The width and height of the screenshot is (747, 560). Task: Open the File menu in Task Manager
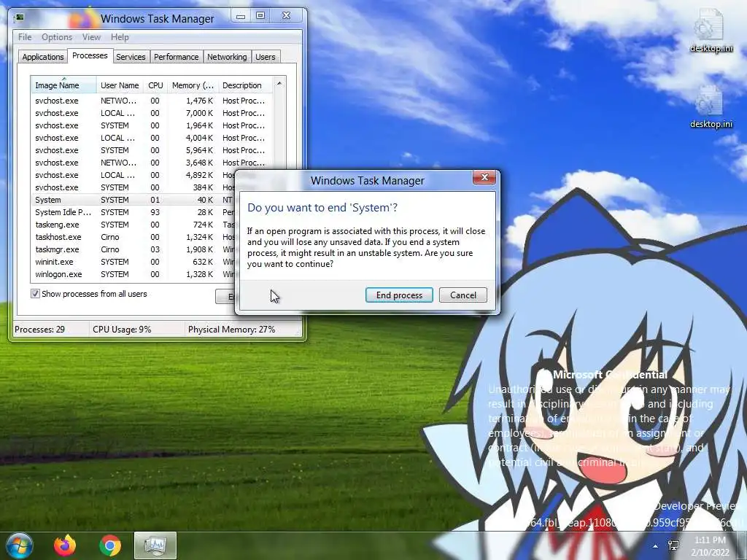pyautogui.click(x=25, y=37)
